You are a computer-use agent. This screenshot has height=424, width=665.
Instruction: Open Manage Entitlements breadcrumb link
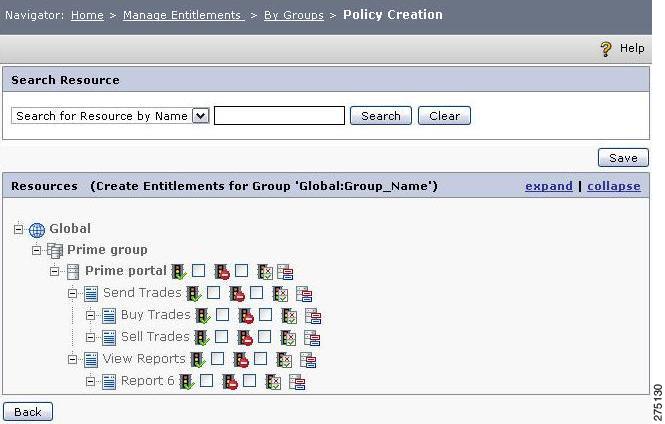184,15
